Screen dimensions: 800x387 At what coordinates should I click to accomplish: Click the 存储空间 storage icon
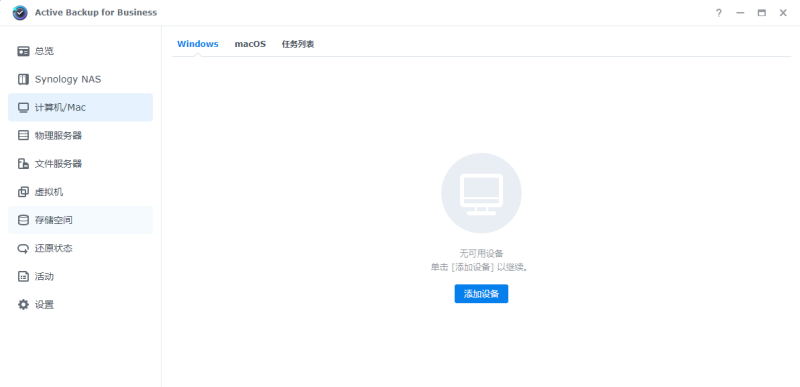(23, 220)
